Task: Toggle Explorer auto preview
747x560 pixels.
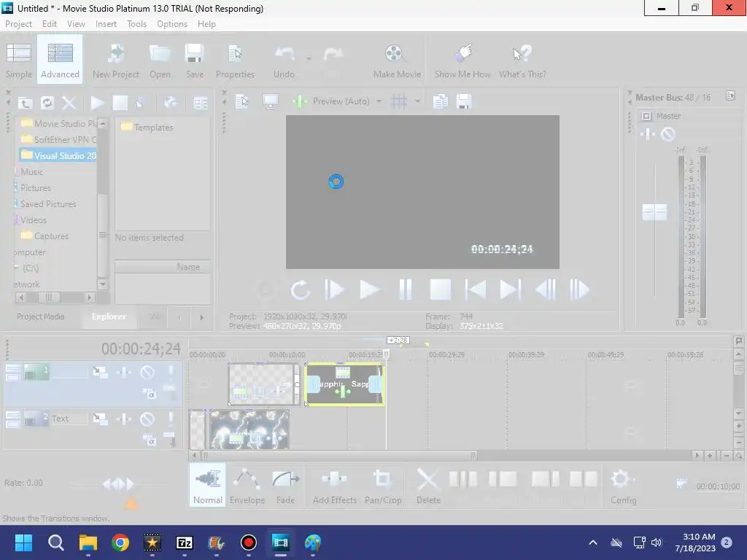Action: pyautogui.click(x=141, y=102)
